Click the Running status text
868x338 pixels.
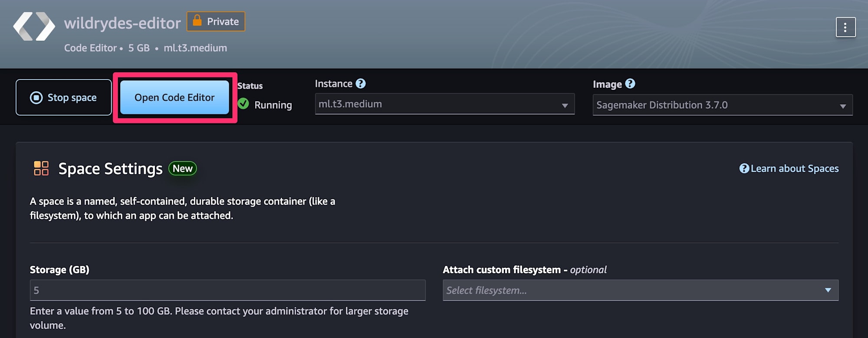click(273, 105)
